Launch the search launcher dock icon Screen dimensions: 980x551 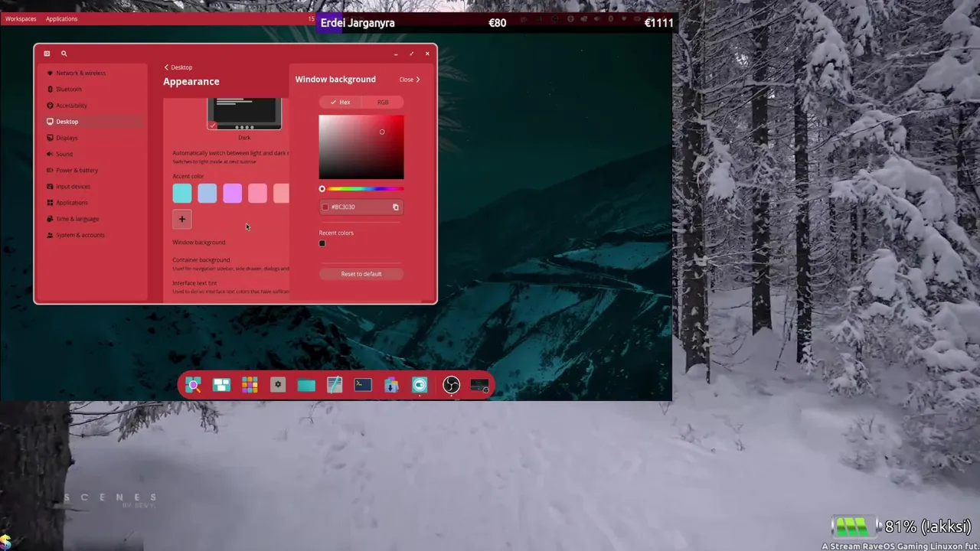coord(193,385)
